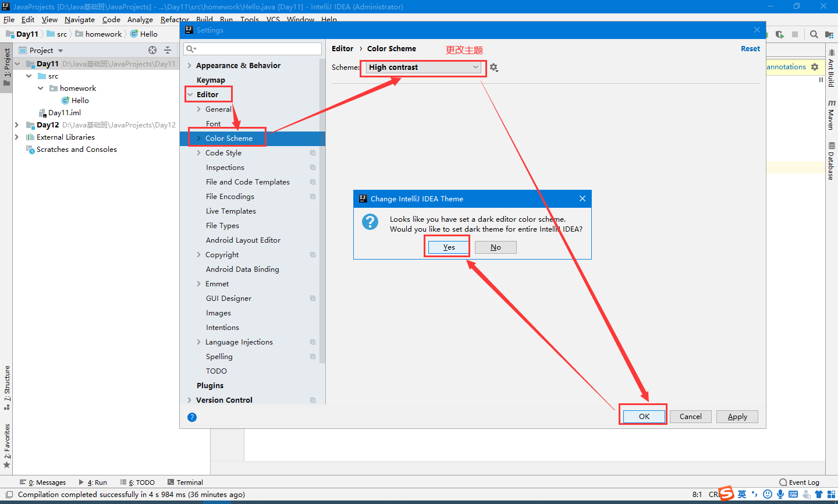Open the Edit menu
Viewport: 838px width, 504px height.
pos(28,20)
